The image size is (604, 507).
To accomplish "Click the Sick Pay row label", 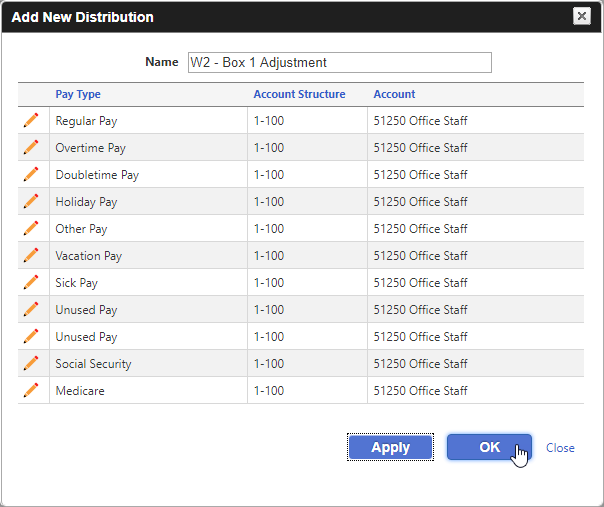I will pyautogui.click(x=76, y=283).
